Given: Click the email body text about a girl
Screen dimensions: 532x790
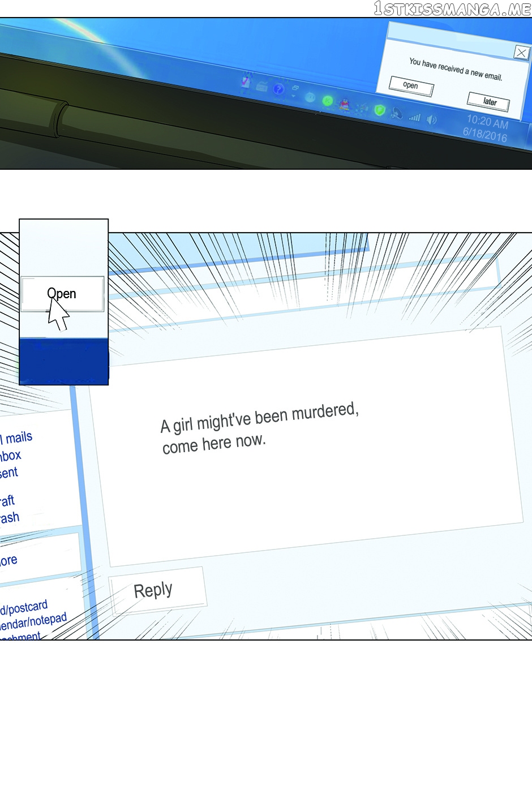Looking at the screenshot, I should [x=260, y=428].
